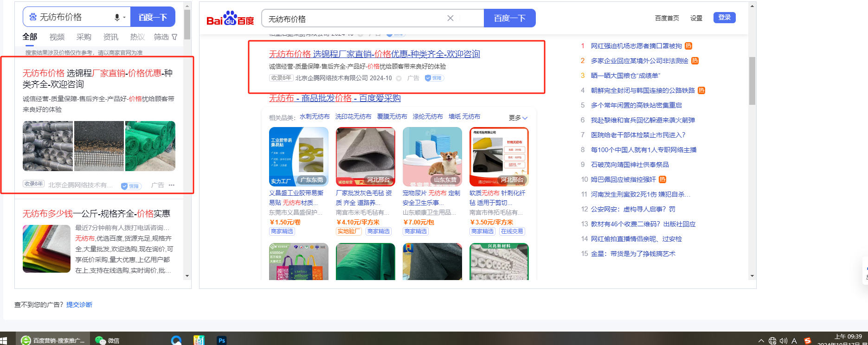
Task: Switch to the 热议 tab
Action: [137, 37]
